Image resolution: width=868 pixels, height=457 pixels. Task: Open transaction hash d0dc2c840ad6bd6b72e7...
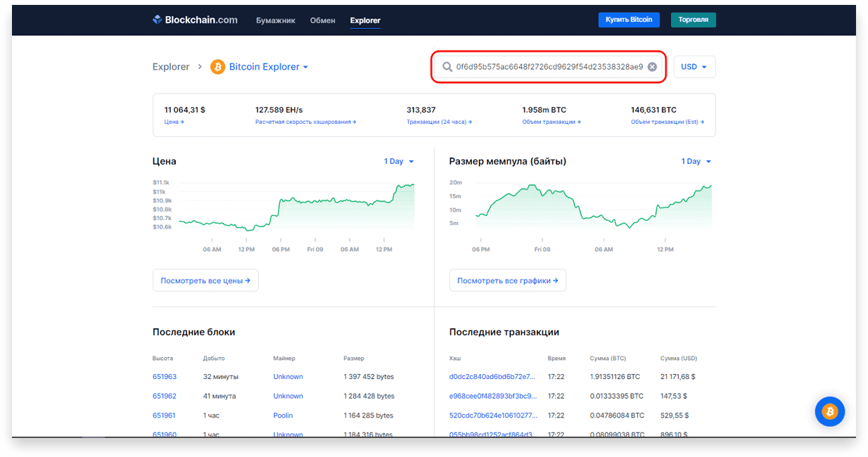492,377
